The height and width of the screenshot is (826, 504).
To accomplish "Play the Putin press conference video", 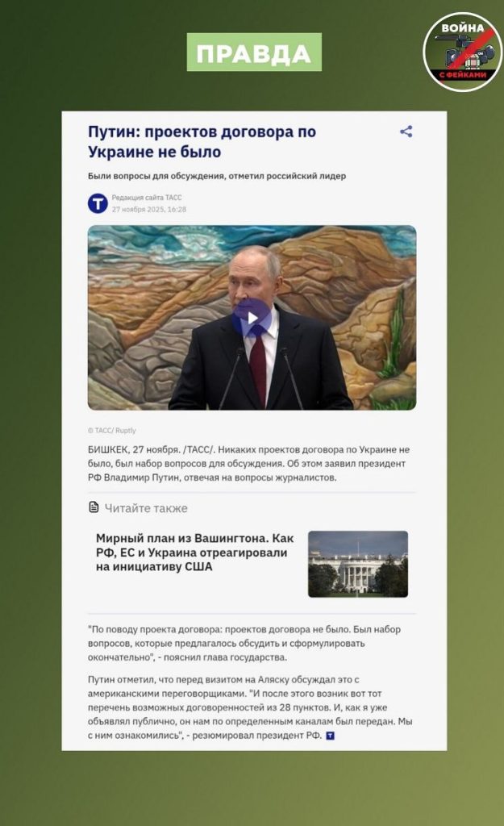I will click(252, 318).
